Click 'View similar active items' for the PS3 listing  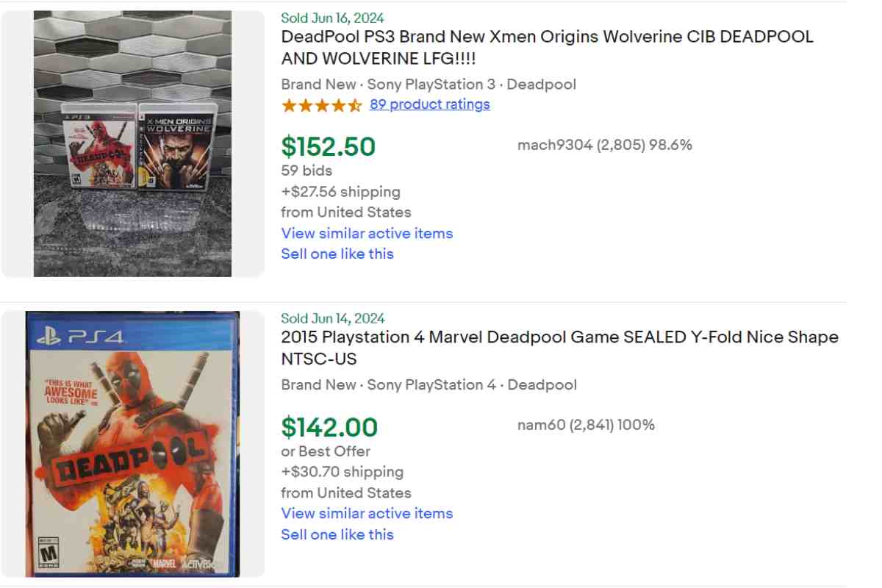(x=367, y=233)
